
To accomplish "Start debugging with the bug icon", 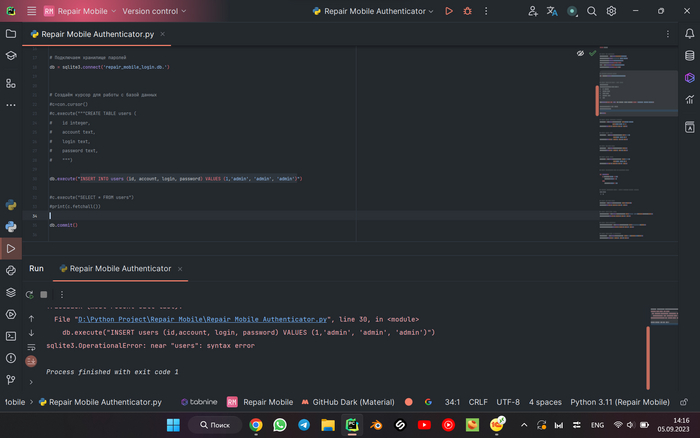I will (x=466, y=11).
